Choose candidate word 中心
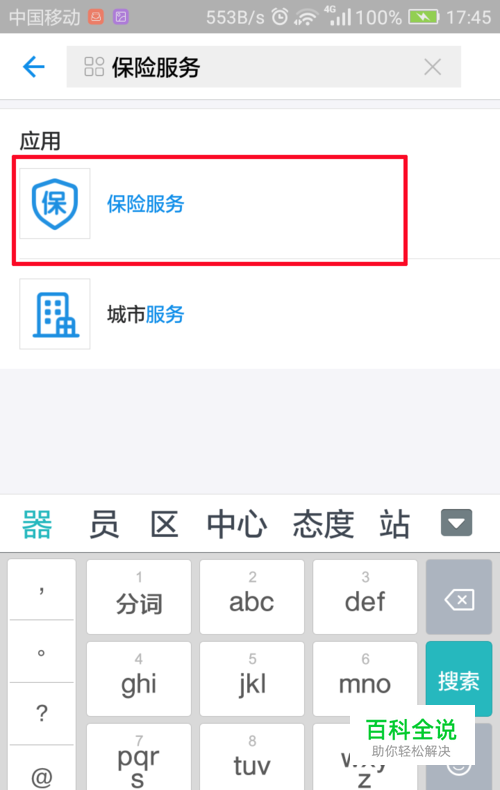Screen dimensions: 500x790 click(x=237, y=524)
